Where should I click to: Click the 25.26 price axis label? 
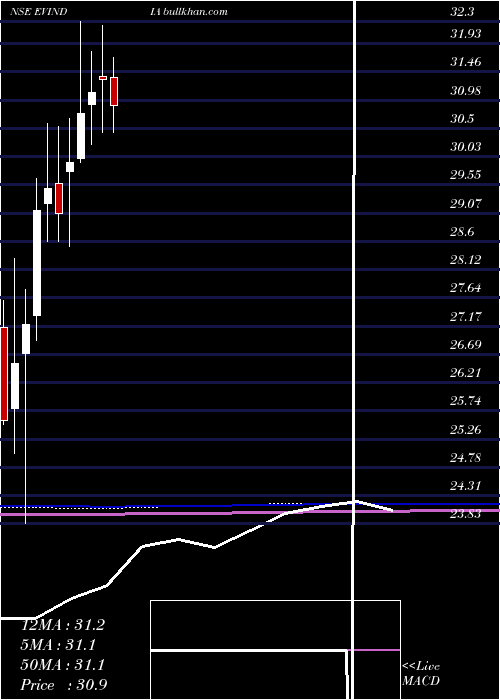click(x=466, y=429)
